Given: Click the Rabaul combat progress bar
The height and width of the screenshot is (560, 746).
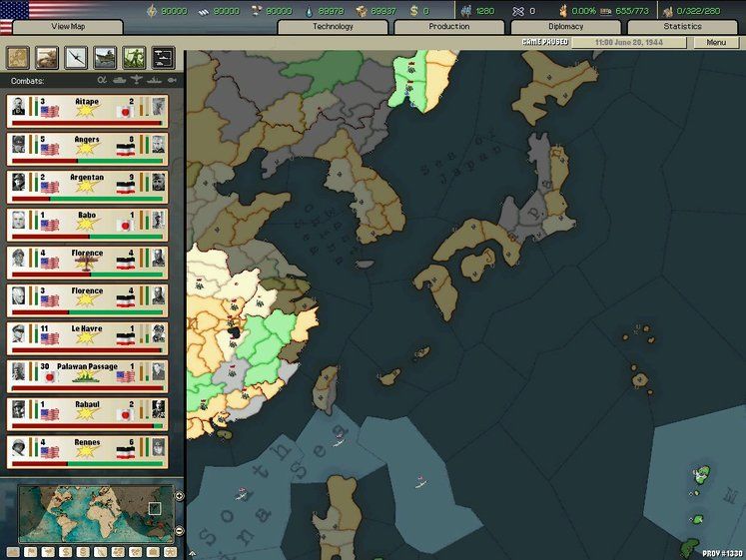Looking at the screenshot, I should [x=87, y=426].
